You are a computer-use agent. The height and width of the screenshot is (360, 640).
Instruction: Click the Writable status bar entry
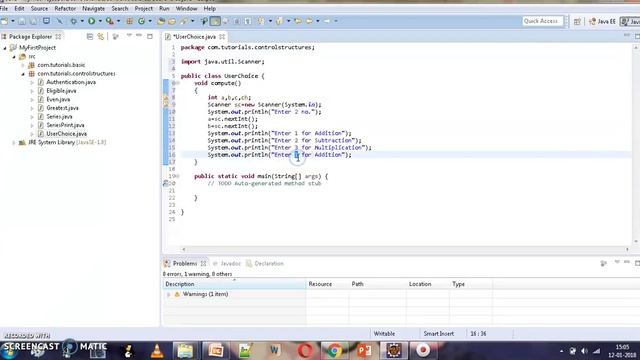384,333
